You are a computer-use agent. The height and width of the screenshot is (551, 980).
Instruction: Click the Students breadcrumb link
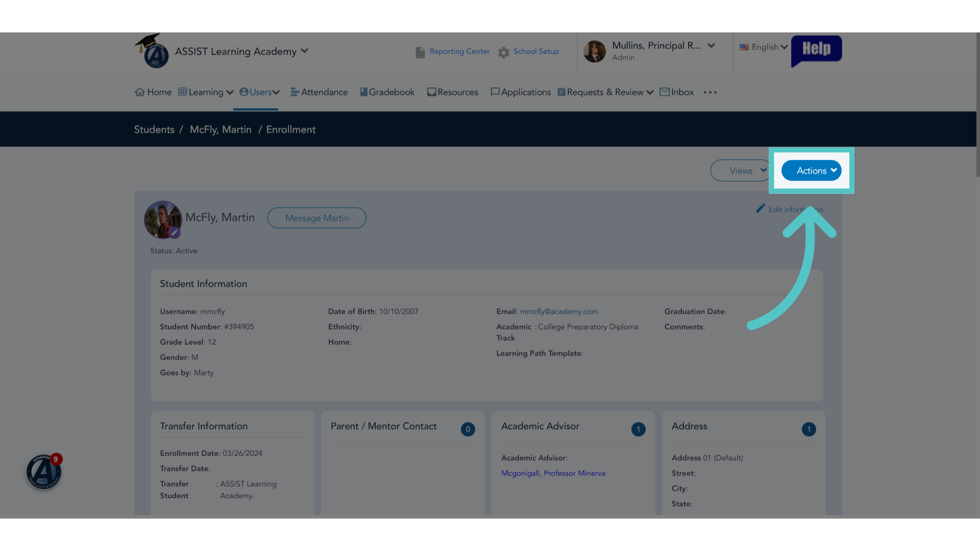(154, 130)
